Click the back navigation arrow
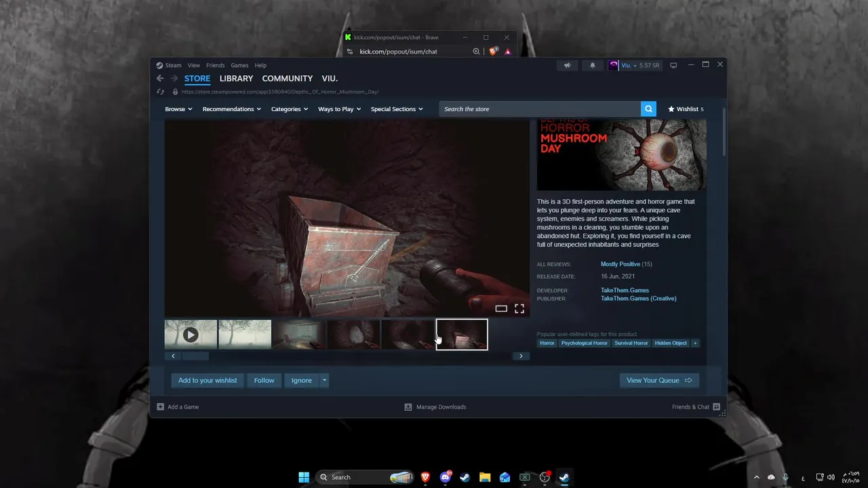The height and width of the screenshot is (488, 868). tap(160, 79)
